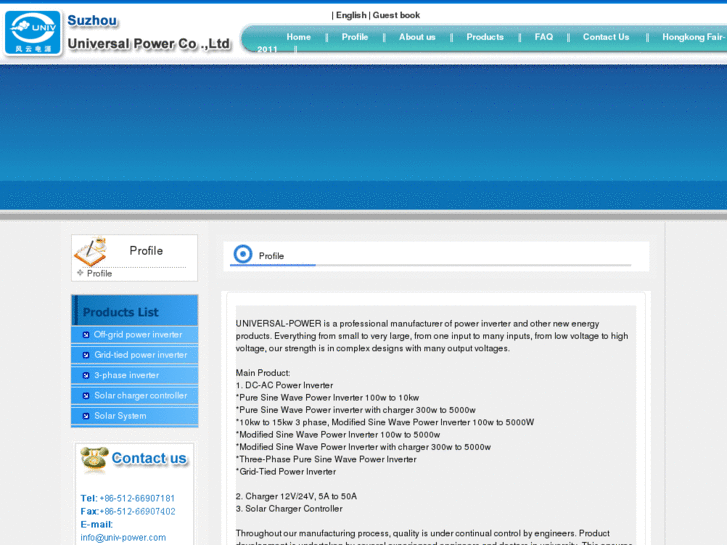Click the '1. DC-AC Power Inverter' line
The width and height of the screenshot is (727, 545).
click(284, 385)
